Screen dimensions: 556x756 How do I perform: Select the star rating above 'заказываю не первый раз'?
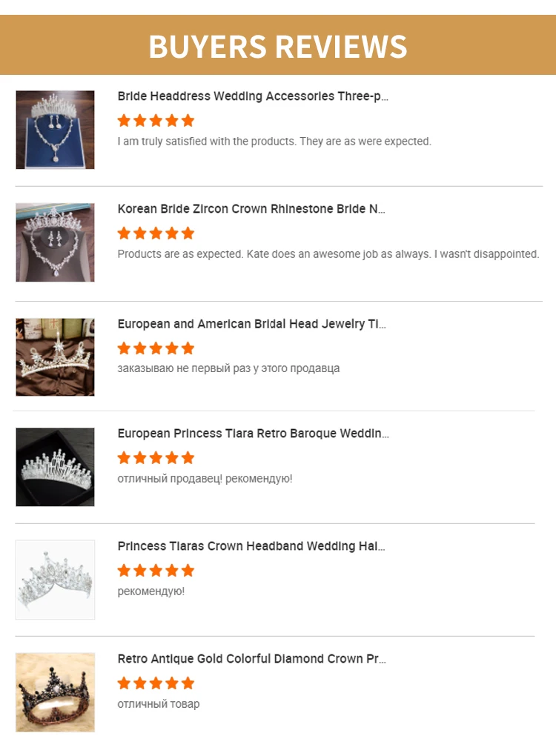click(156, 348)
